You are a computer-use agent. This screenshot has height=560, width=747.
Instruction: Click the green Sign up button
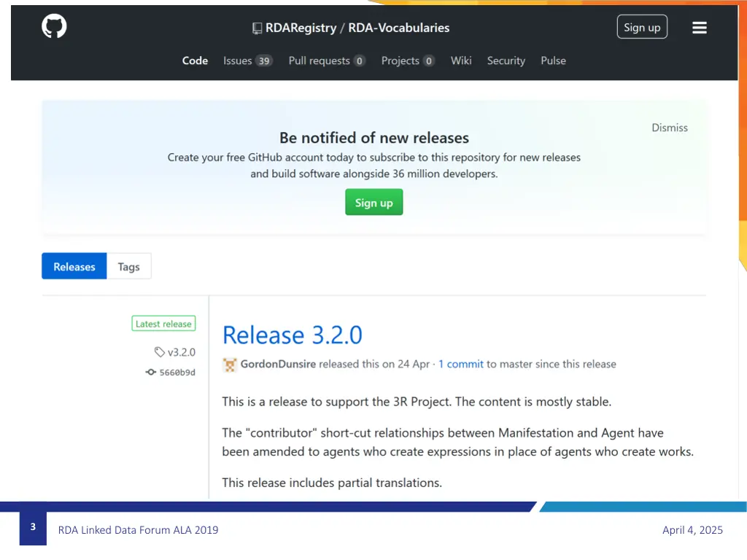[373, 203]
